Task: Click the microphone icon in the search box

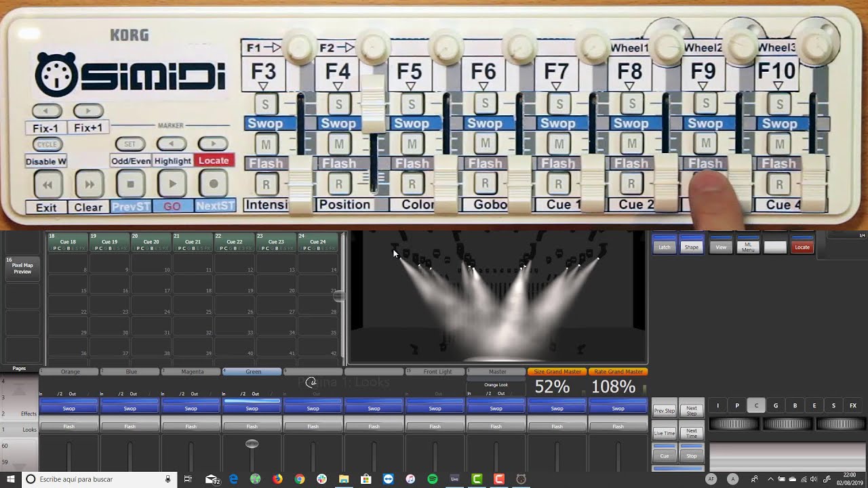Action: click(167, 479)
